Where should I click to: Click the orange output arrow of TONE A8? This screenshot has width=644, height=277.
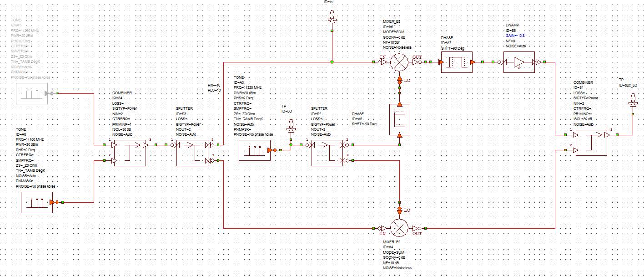pyautogui.click(x=54, y=202)
